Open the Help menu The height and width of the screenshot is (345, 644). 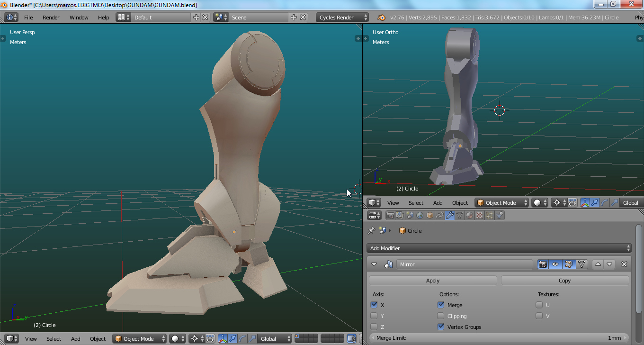coord(104,18)
